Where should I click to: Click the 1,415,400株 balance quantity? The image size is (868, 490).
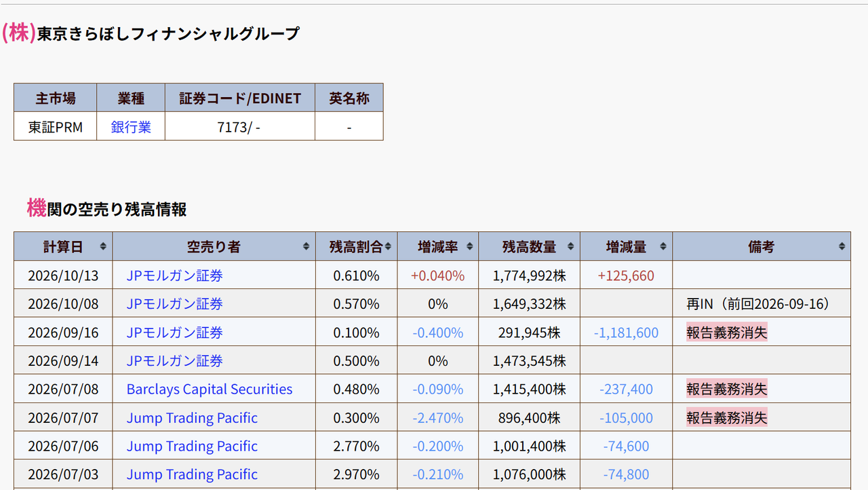point(530,390)
